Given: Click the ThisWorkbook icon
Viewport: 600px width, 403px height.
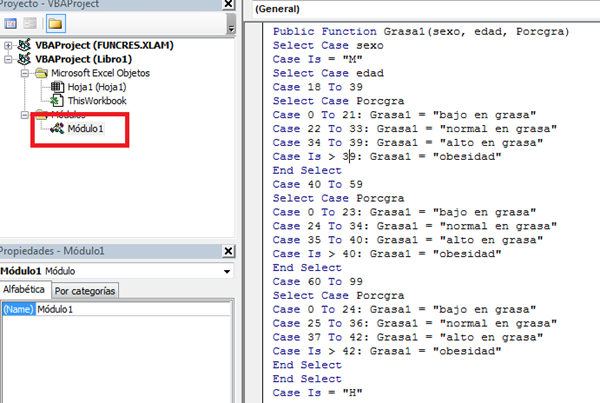Looking at the screenshot, I should 57,101.
